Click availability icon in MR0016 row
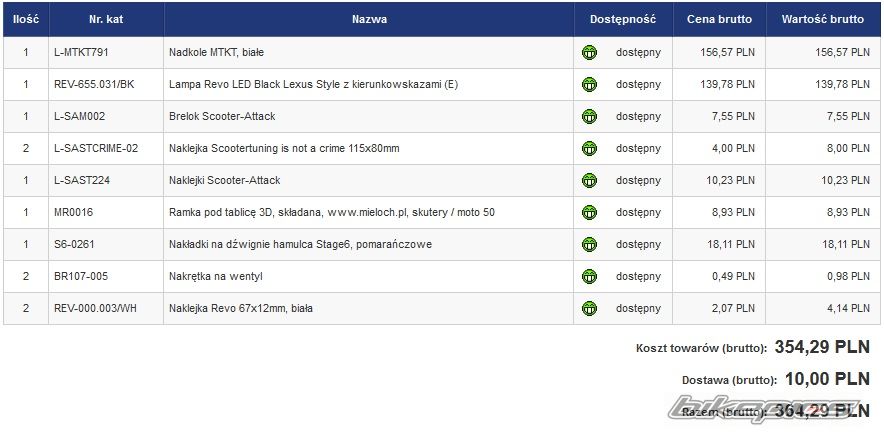Image resolution: width=884 pixels, height=432 pixels. (589, 213)
